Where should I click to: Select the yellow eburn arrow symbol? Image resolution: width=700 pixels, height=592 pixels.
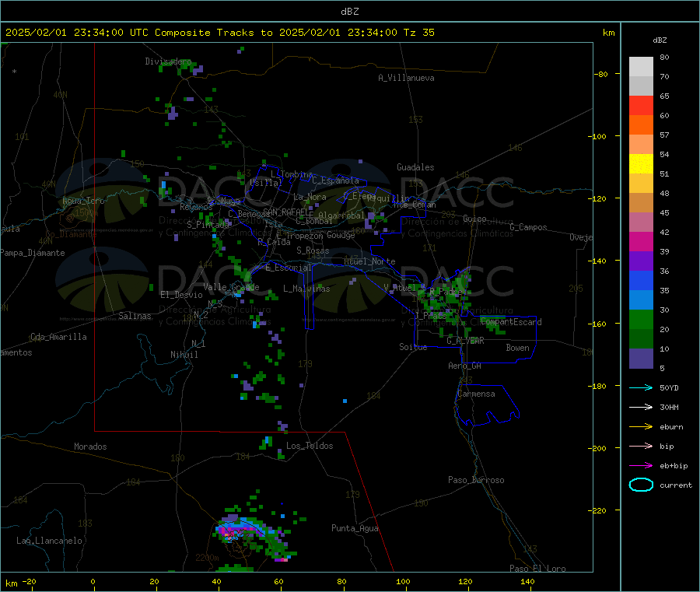[x=641, y=427]
